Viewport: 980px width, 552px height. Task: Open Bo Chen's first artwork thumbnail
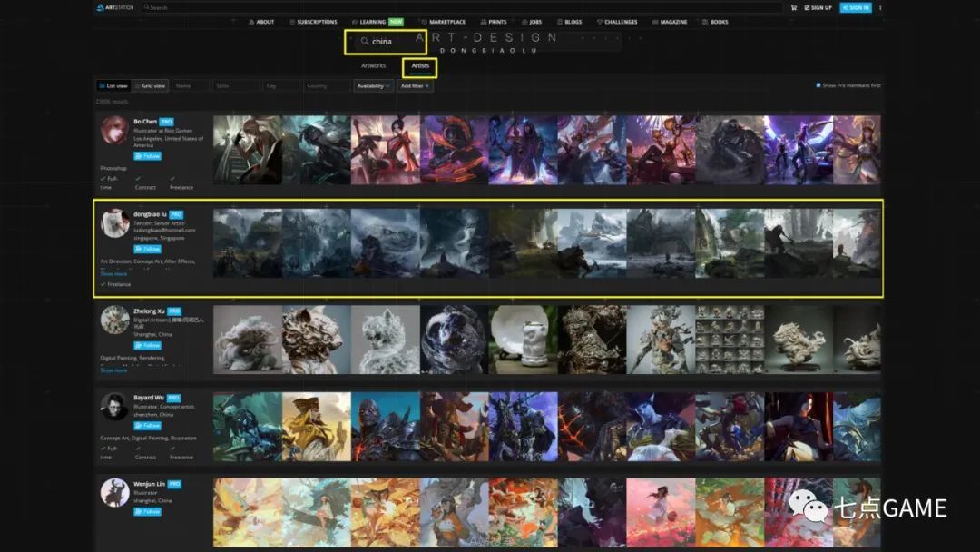tap(248, 150)
